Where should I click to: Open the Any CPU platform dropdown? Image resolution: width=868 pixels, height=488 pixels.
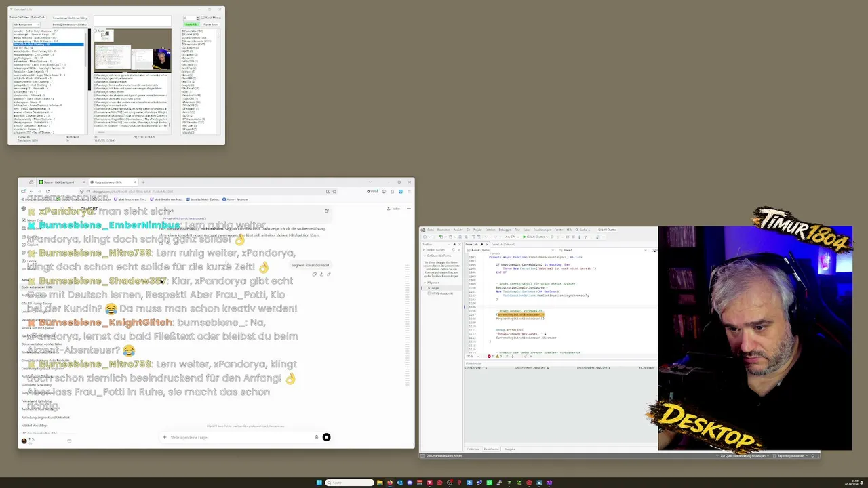pos(513,237)
